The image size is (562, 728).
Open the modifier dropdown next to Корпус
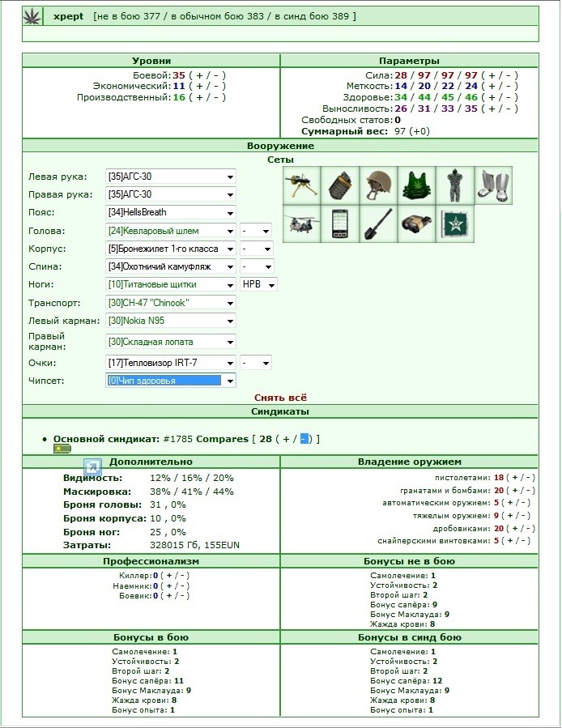257,249
